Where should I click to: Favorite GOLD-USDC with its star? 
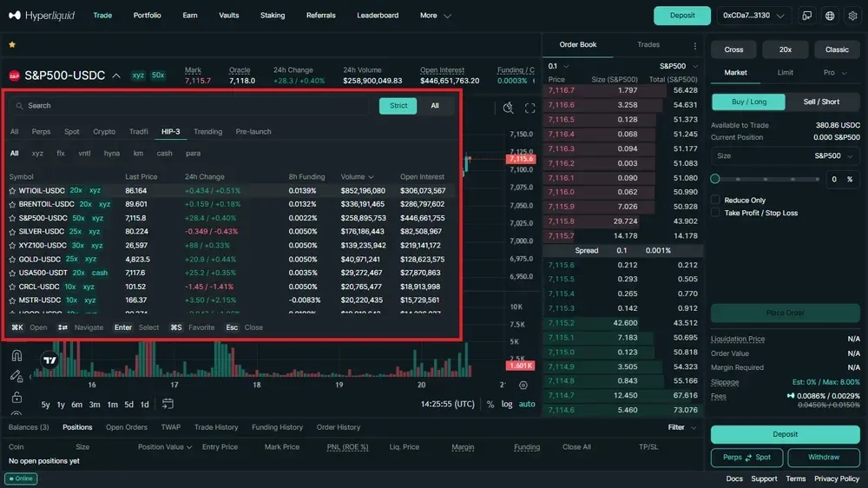(x=12, y=260)
